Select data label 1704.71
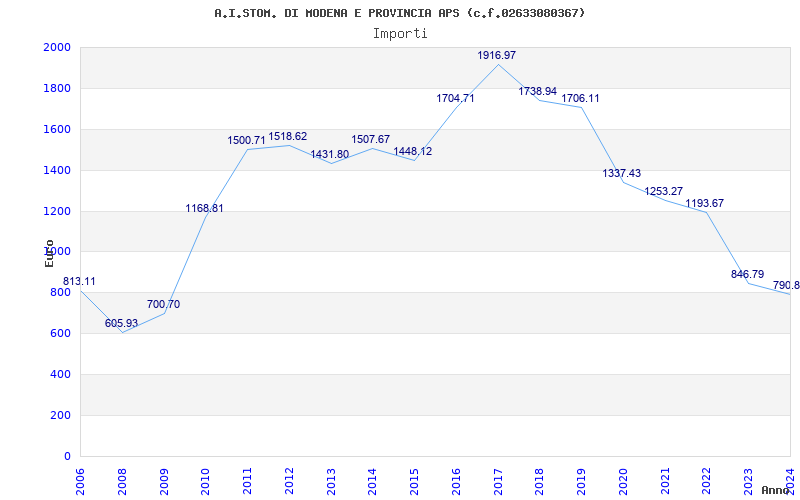This screenshot has height=500, width=800. point(455,98)
